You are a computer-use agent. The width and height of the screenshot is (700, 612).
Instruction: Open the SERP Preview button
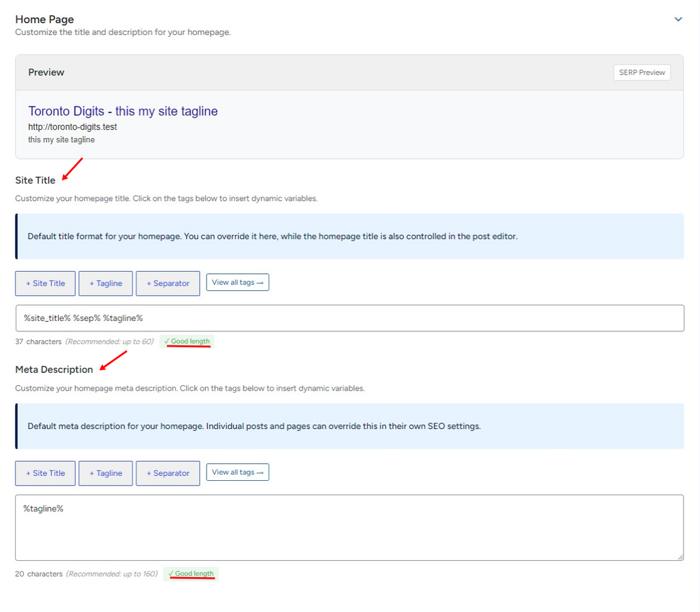tap(641, 72)
